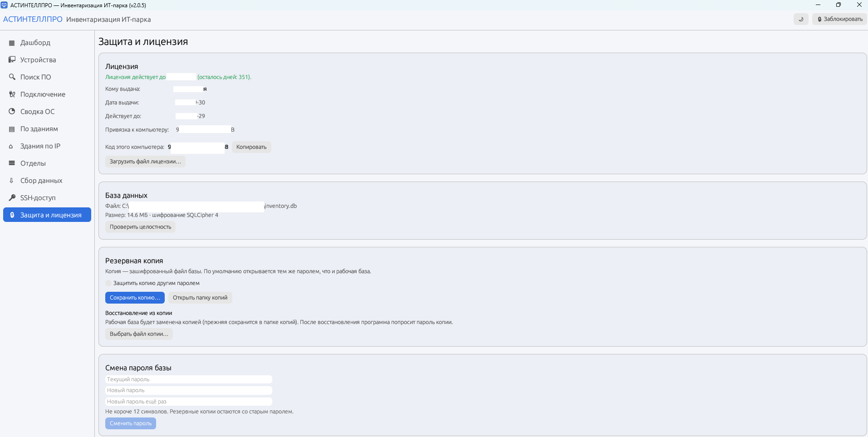
Task: Enable Защитить копию другим паролем
Action: 108,283
